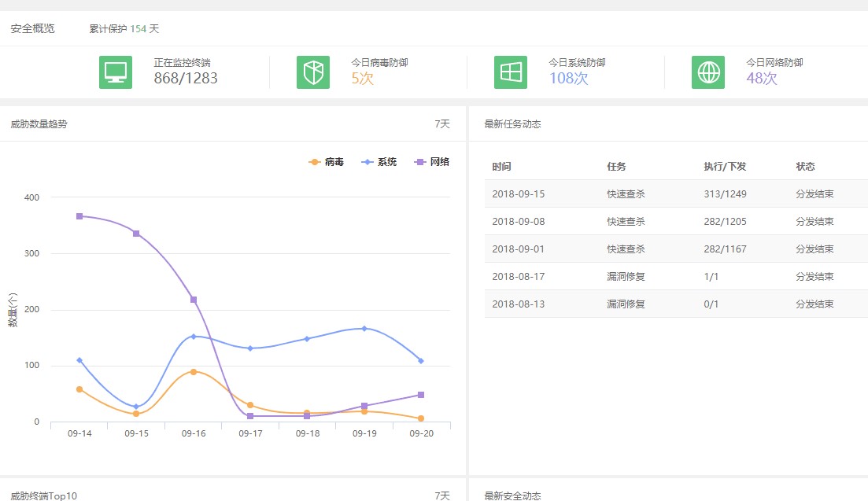The image size is (868, 501).
Task: Toggle the 病毒 series in chart legend
Action: [326, 162]
